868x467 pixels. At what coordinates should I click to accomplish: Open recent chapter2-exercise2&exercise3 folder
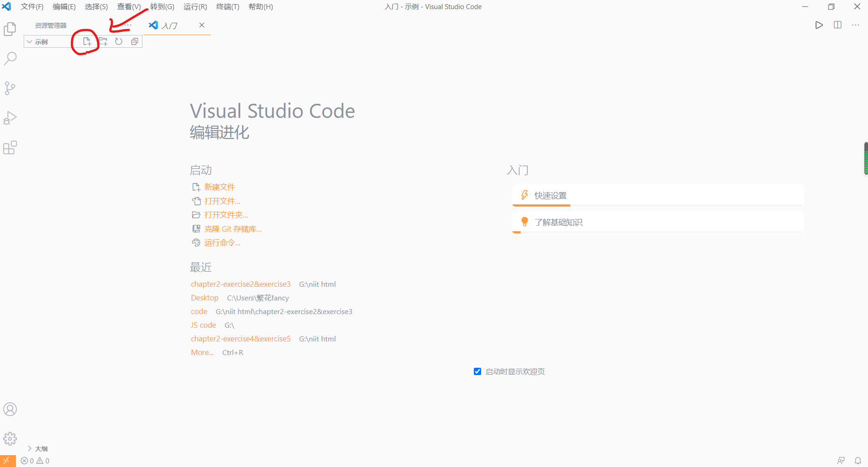241,284
